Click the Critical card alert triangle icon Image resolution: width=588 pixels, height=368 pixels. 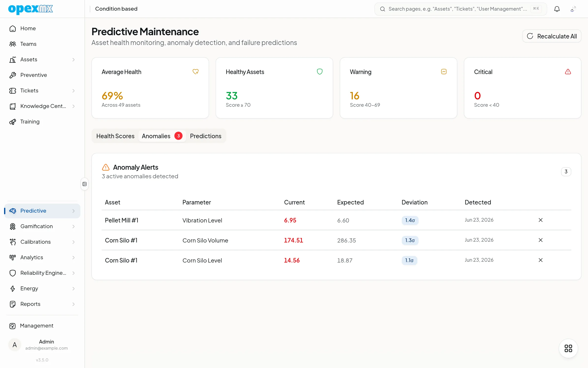[568, 72]
